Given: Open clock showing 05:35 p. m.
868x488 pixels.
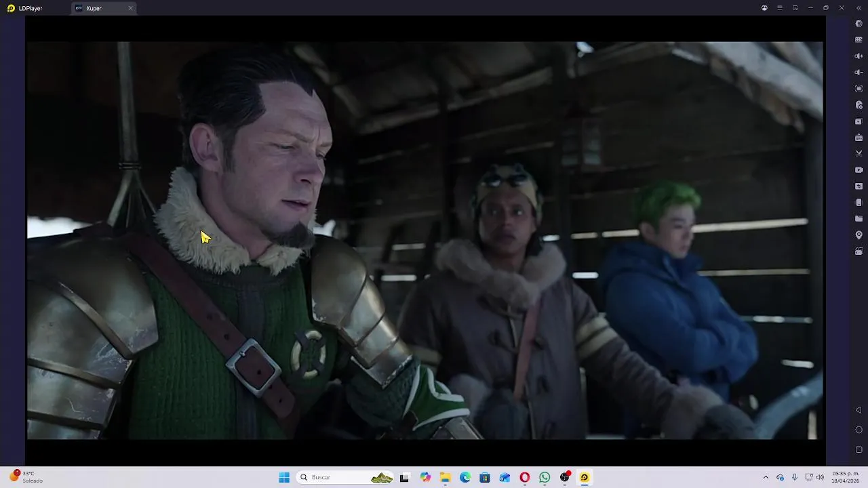Looking at the screenshot, I should [x=846, y=477].
